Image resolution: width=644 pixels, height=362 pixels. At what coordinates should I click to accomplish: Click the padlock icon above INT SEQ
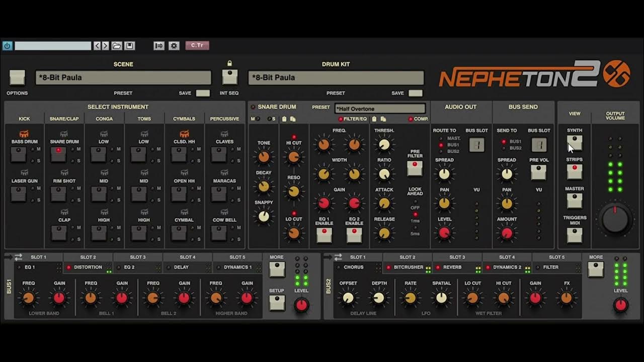229,64
